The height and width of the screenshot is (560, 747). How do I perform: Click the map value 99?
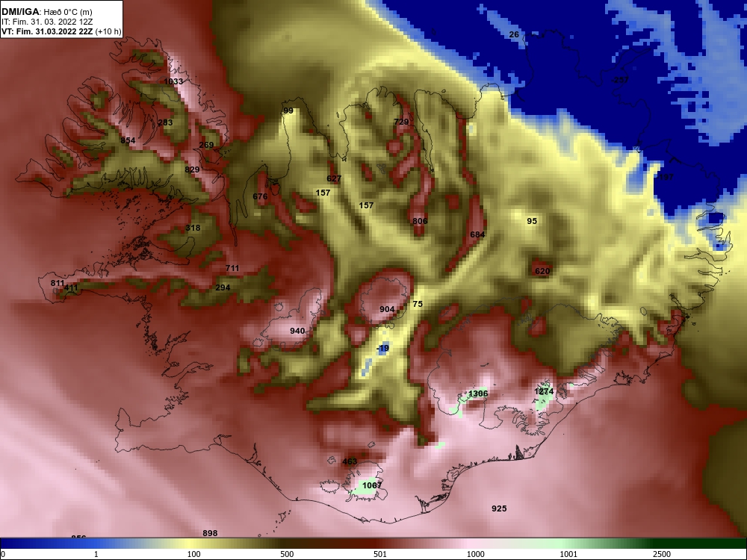click(288, 111)
